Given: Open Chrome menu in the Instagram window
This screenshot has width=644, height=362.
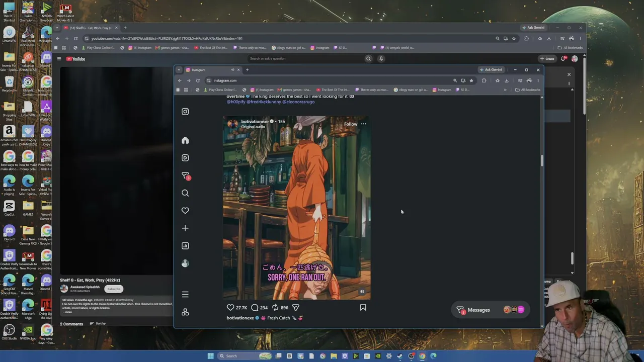Looking at the screenshot, I should point(538,80).
